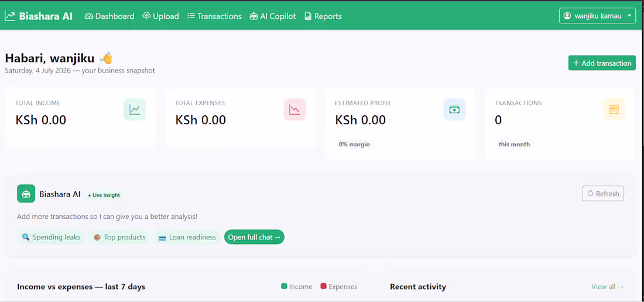Click the 0% margin badge
Screen dimensions: 644x302
coord(354,145)
